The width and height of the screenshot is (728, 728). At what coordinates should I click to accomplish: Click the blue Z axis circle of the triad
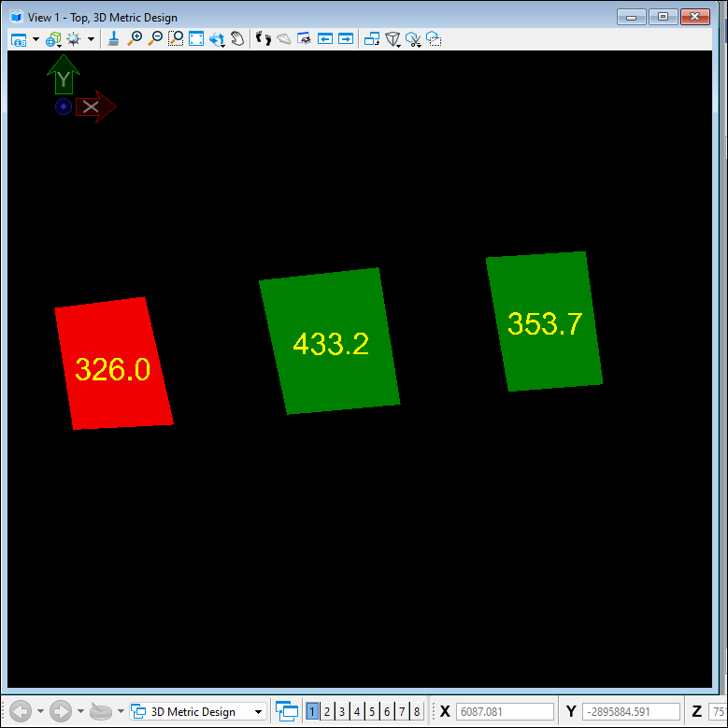pos(64,107)
